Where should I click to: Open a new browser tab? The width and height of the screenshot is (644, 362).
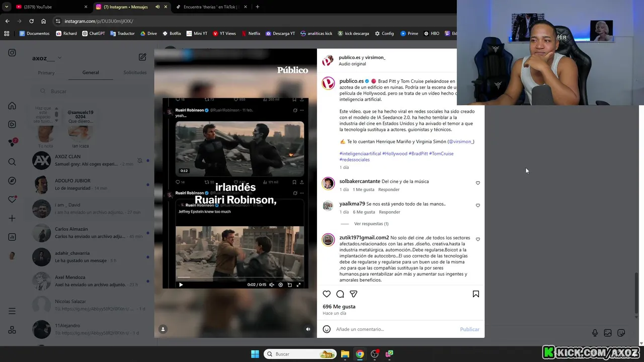pyautogui.click(x=258, y=7)
